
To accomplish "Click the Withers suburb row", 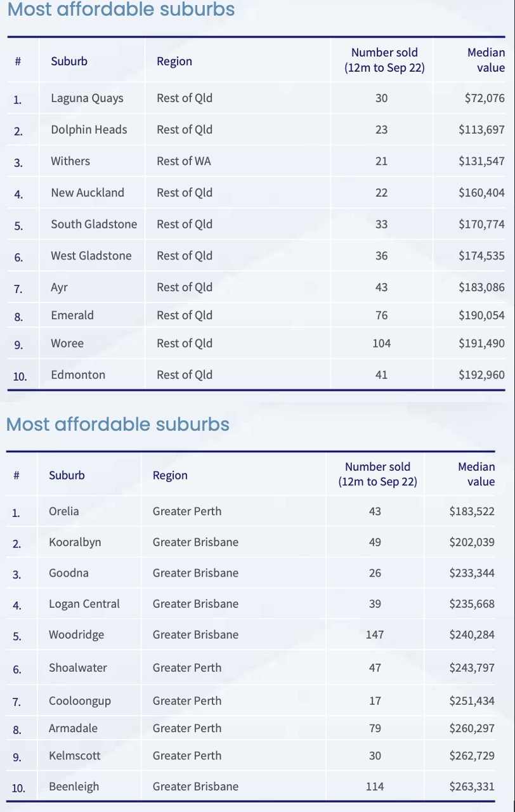I will (x=70, y=161).
